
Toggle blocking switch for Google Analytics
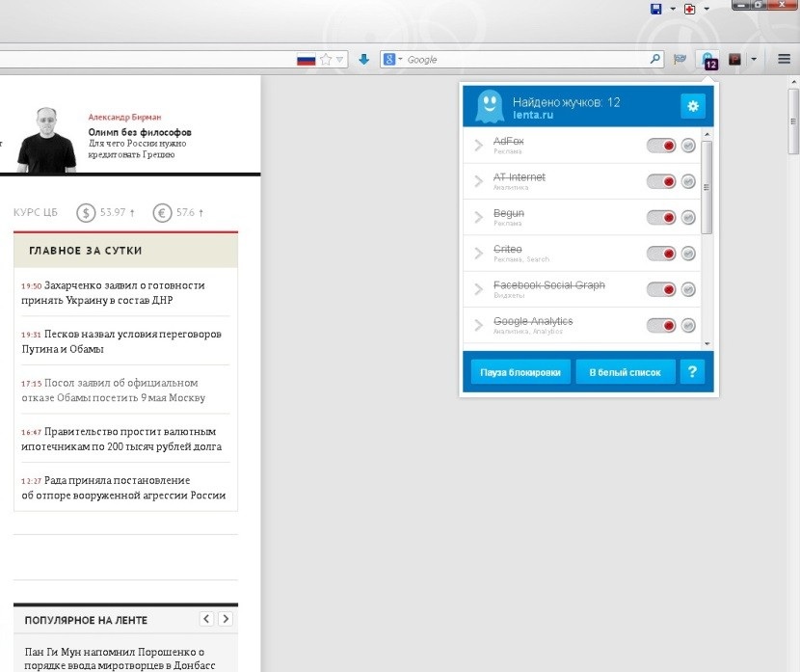661,325
